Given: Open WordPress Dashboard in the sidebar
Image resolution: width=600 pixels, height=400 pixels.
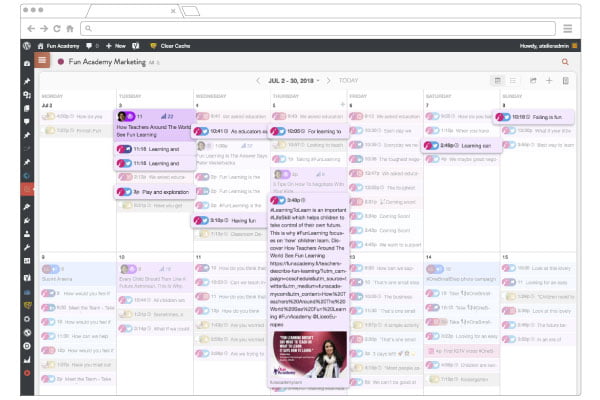Looking at the screenshot, I should click(x=27, y=64).
